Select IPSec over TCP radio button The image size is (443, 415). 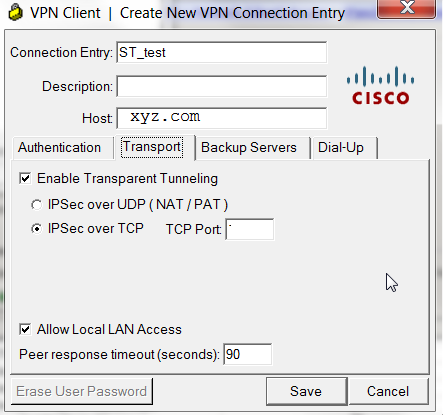37,229
